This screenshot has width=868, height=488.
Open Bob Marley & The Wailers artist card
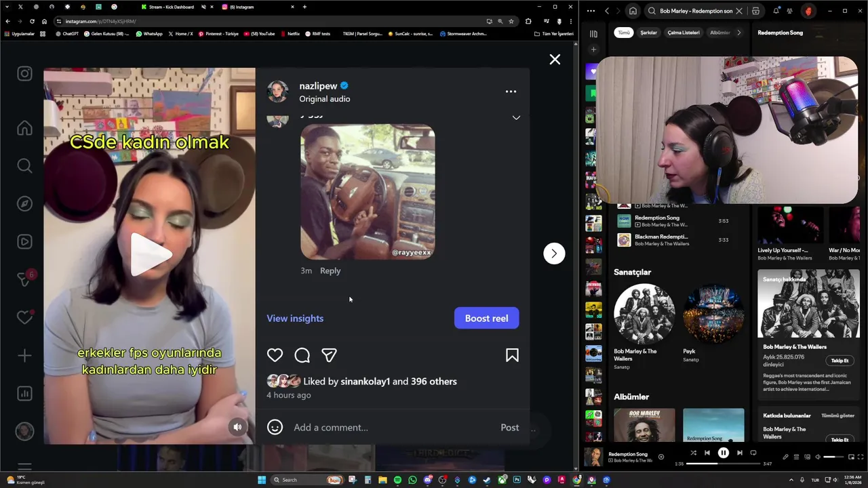click(x=644, y=329)
